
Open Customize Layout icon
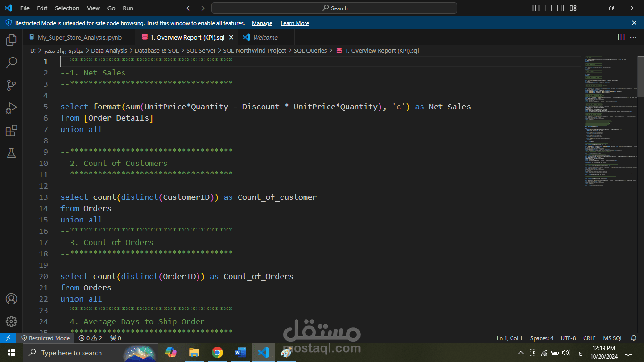[573, 8]
